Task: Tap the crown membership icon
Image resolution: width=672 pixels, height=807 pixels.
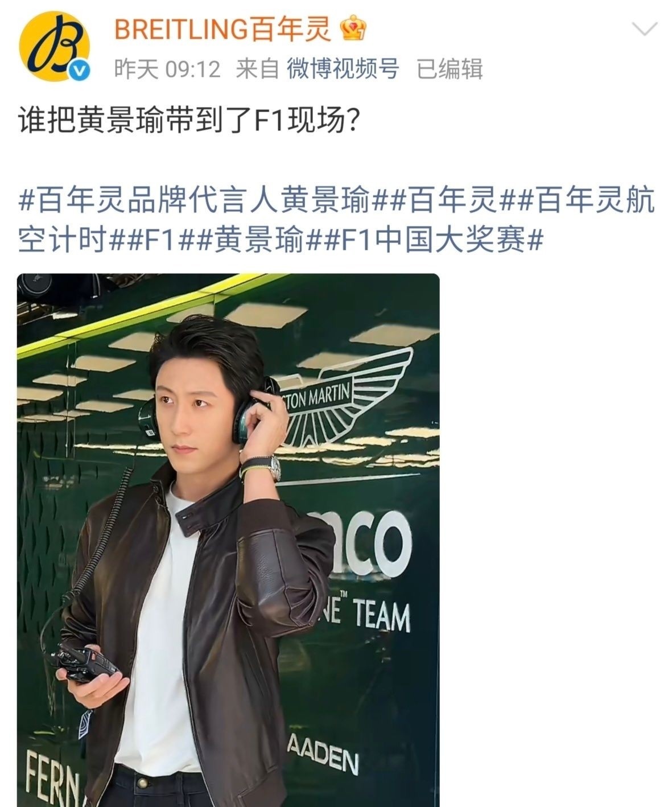Action: (352, 28)
